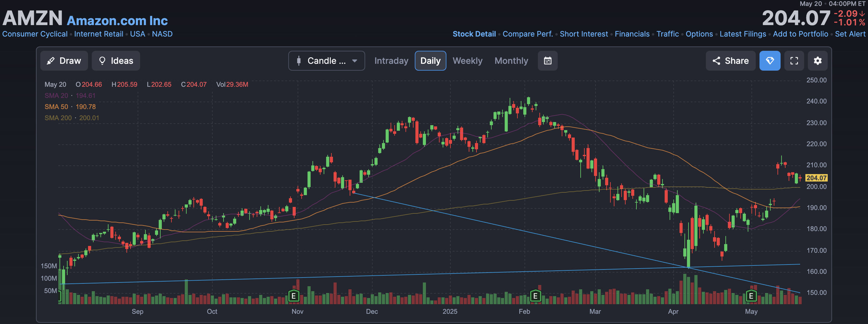This screenshot has height=324, width=868.
Task: Open the NASD exchange link
Action: [162, 34]
